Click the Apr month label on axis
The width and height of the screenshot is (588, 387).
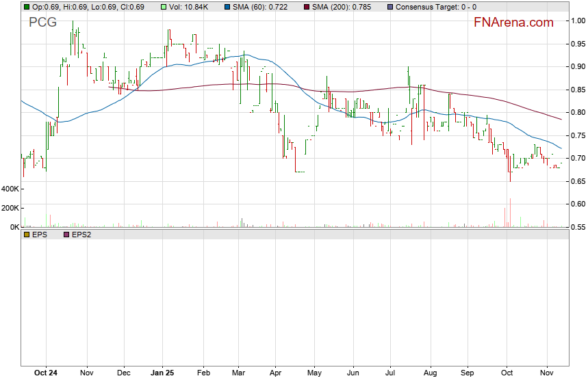click(275, 374)
